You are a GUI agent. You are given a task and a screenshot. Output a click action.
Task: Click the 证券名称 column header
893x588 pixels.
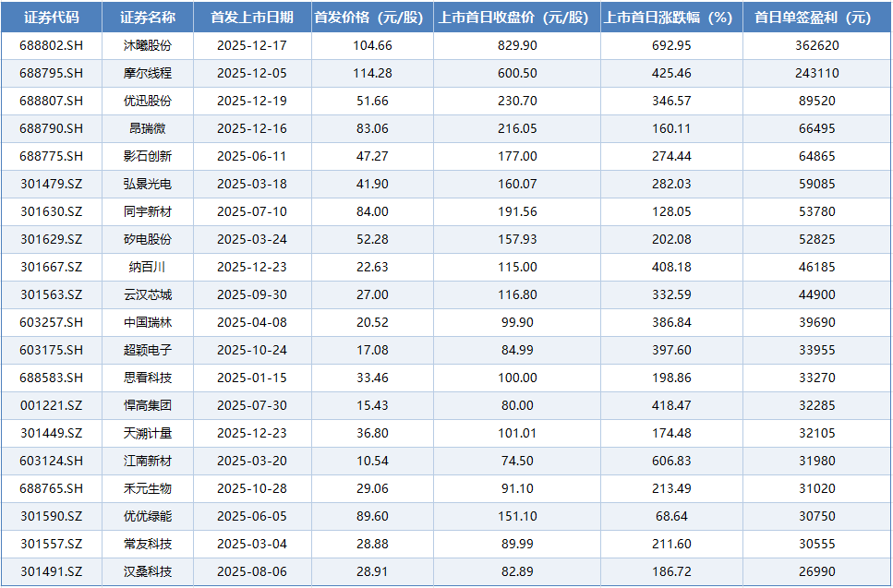coord(148,18)
